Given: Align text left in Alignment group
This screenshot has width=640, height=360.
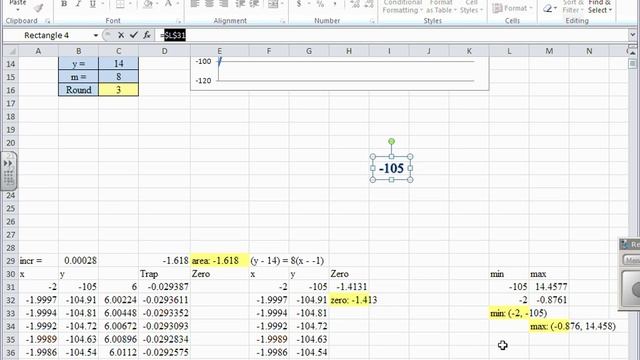Looking at the screenshot, I should click(195, 4).
